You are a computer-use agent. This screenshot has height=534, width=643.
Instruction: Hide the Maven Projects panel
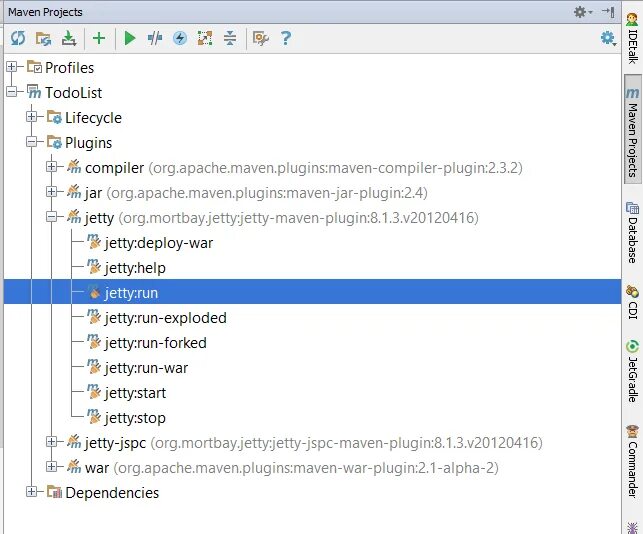(608, 12)
